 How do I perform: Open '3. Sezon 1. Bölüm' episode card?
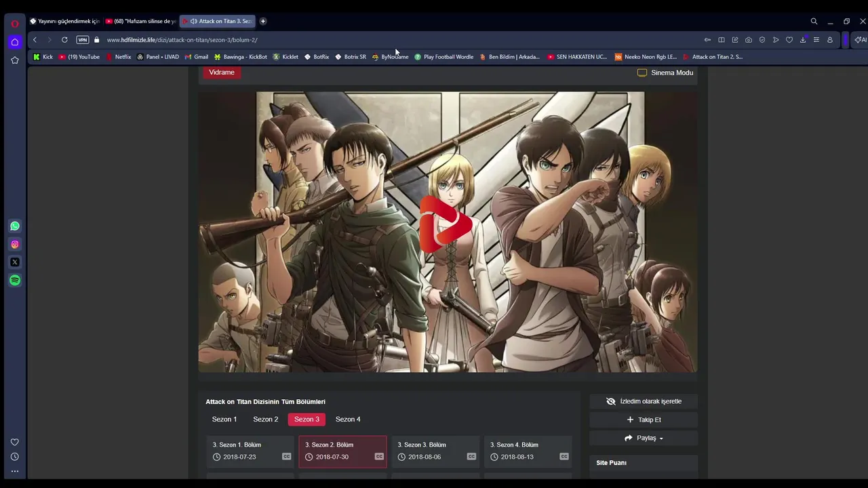click(250, 451)
